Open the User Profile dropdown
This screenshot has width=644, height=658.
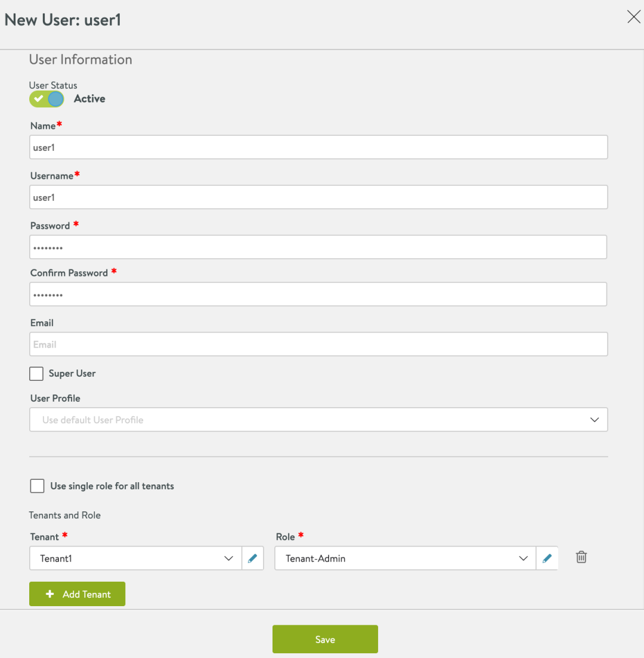tap(318, 420)
